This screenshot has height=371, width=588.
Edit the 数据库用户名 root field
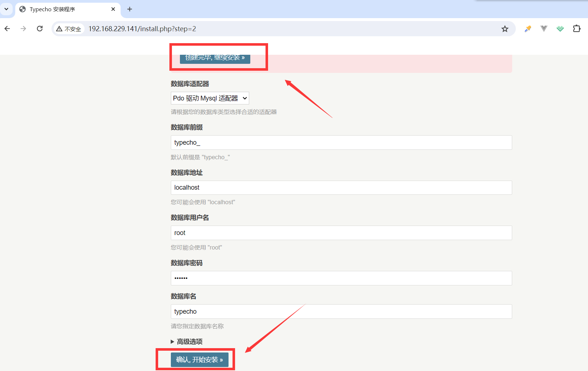[x=341, y=233]
